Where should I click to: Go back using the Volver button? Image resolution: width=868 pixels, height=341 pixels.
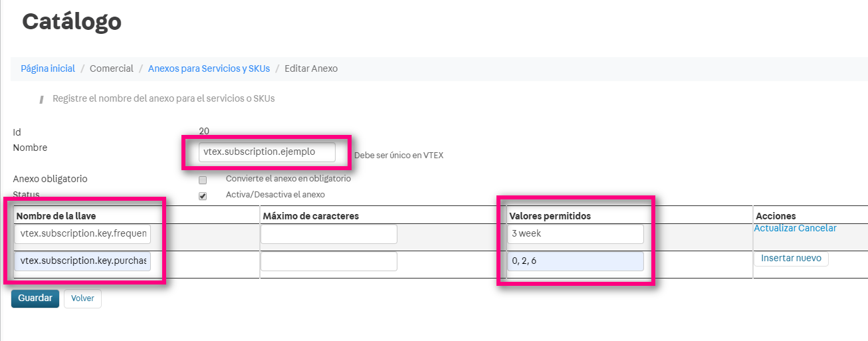click(x=82, y=298)
